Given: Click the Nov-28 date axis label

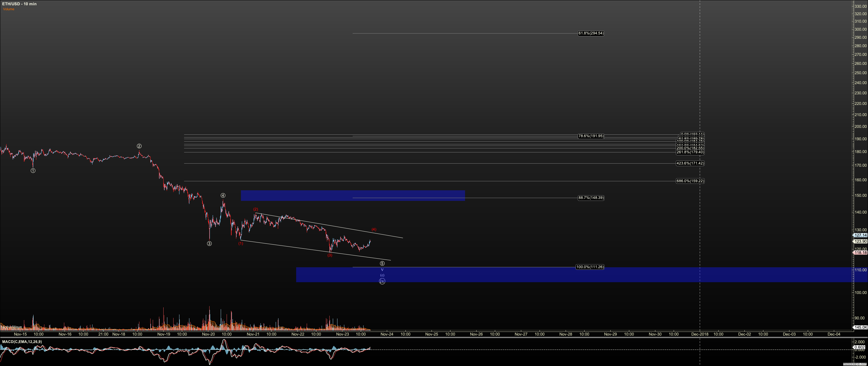Looking at the screenshot, I should tap(566, 334).
